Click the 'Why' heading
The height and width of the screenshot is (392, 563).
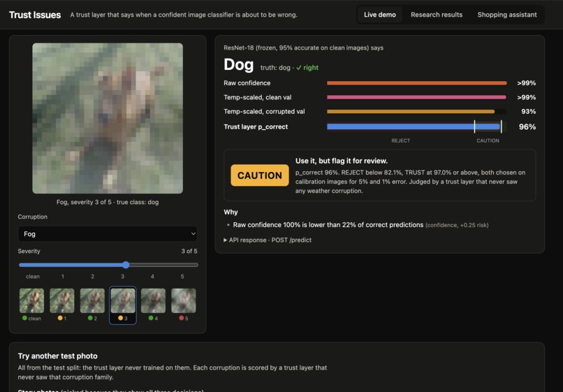pos(231,212)
